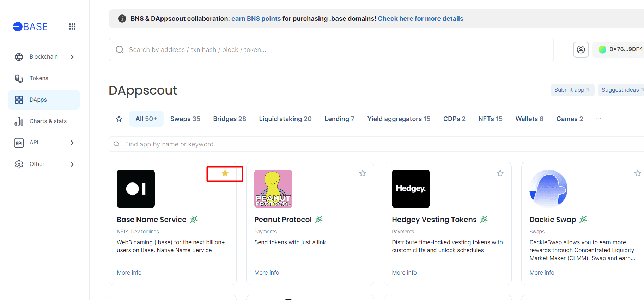Switch to the NFTs 15 tab
644x300 pixels.
490,119
